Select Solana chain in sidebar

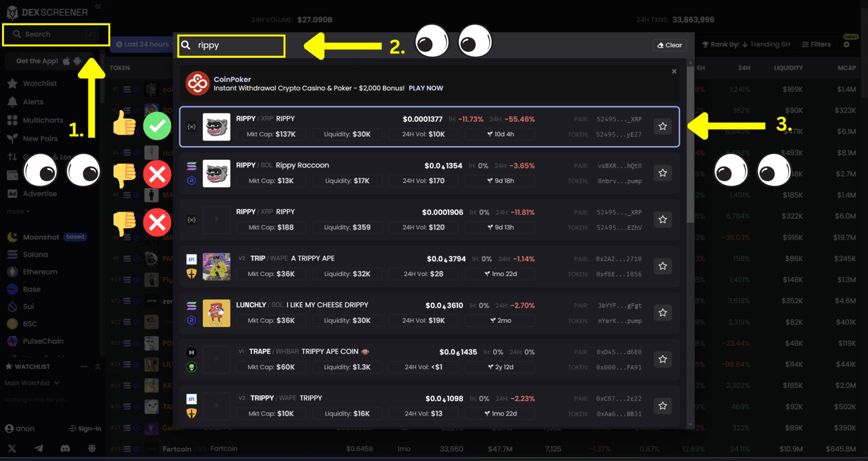point(35,254)
